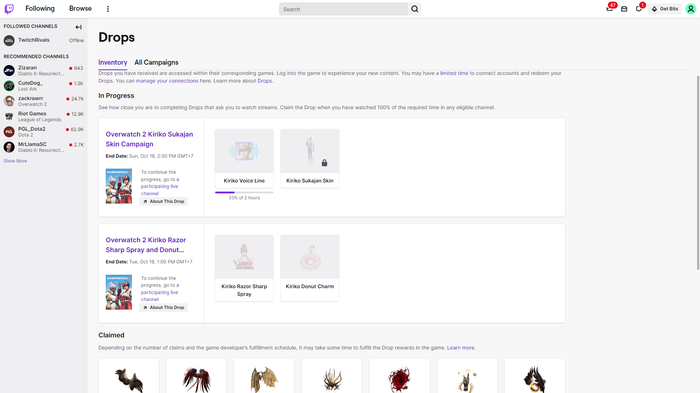
Task: Switch to the All Campaigns tab
Action: click(x=156, y=63)
